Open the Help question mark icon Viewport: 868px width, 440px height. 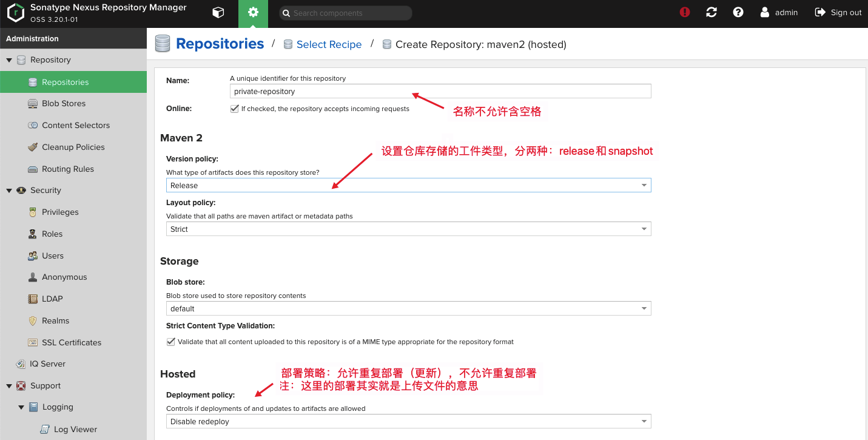point(738,12)
